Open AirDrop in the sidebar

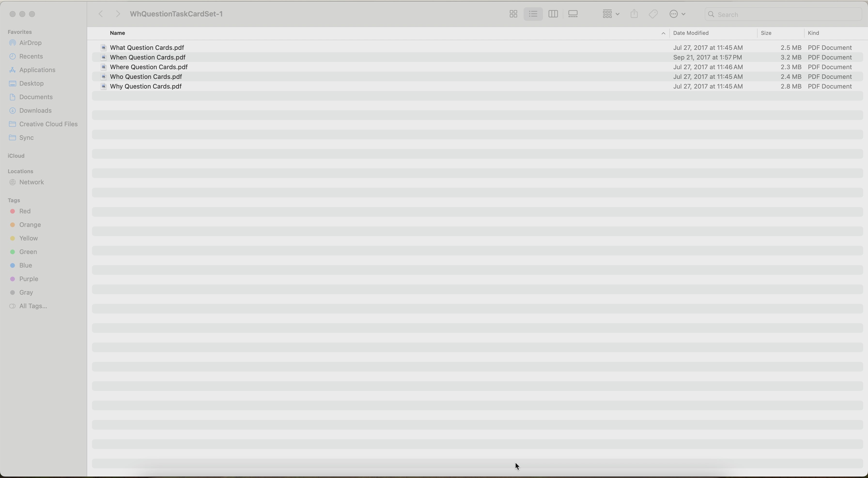(x=30, y=43)
